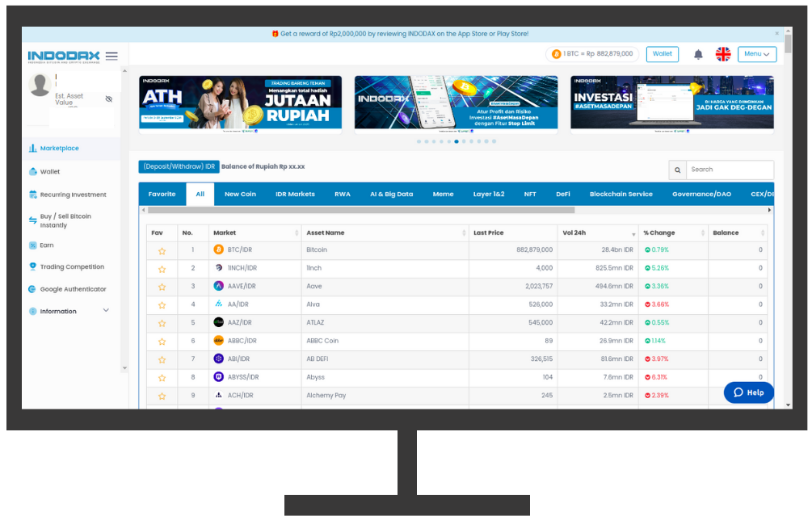Click the Recurring Investment calendar icon
This screenshot has width=812, height=520.
click(x=32, y=195)
